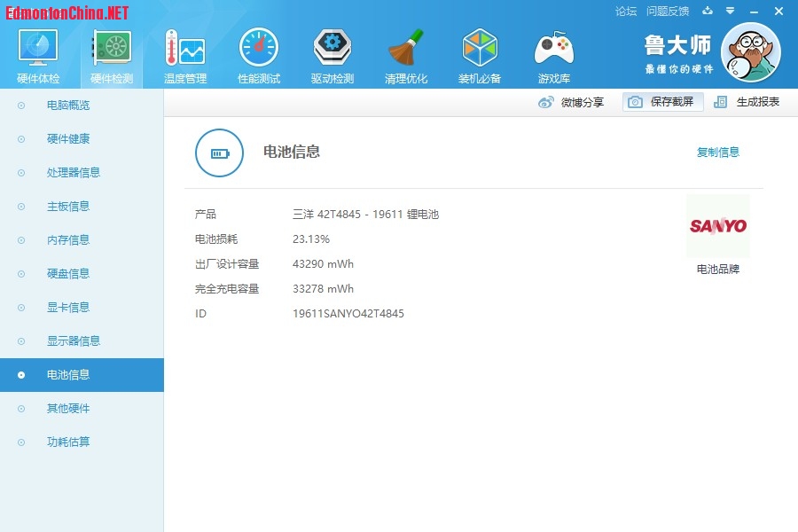Click the 产品 label
Viewport: 798px width, 532px height.
pos(206,215)
